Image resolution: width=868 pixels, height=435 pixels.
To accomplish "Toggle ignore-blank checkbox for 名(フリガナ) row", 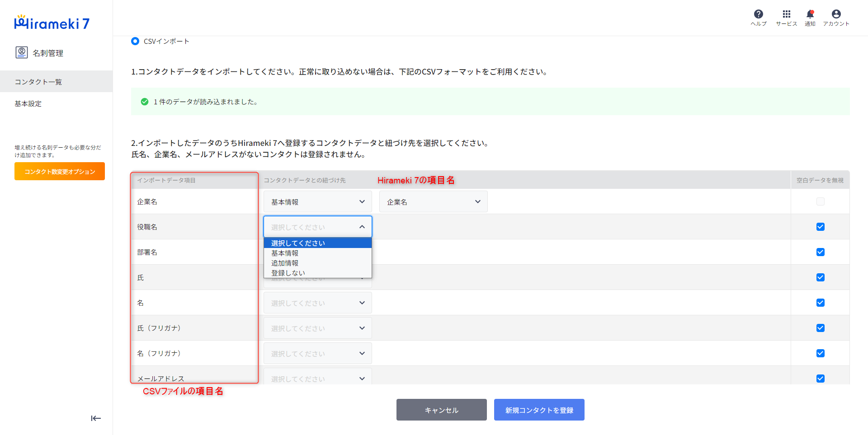I will coord(821,353).
